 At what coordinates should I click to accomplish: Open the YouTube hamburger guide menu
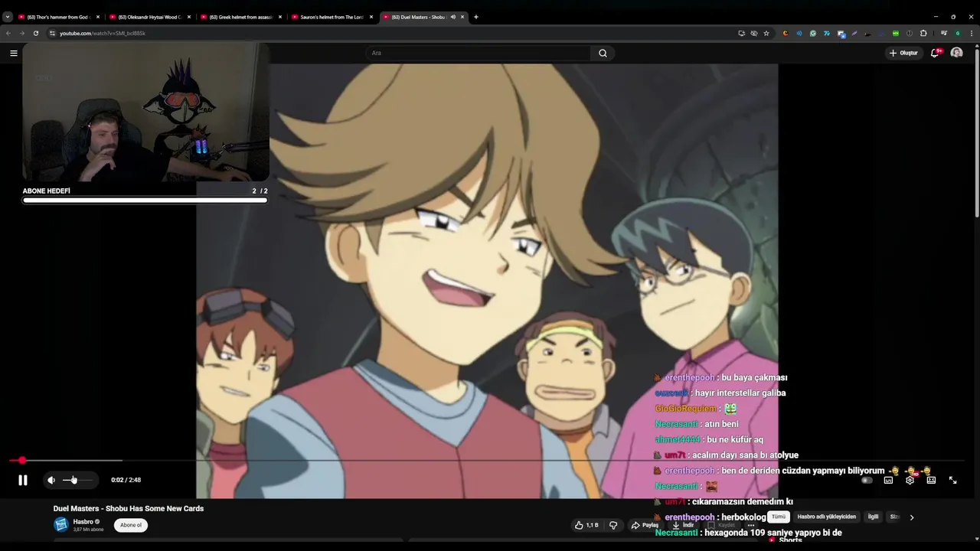coord(13,53)
